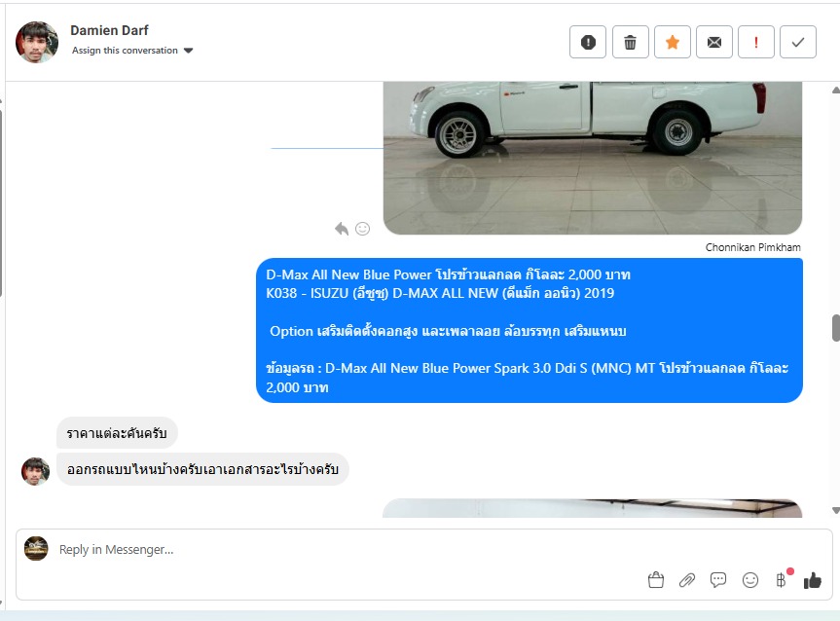The width and height of the screenshot is (840, 621).
Task: Mark conversation done with checkmark
Action: pyautogui.click(x=798, y=42)
